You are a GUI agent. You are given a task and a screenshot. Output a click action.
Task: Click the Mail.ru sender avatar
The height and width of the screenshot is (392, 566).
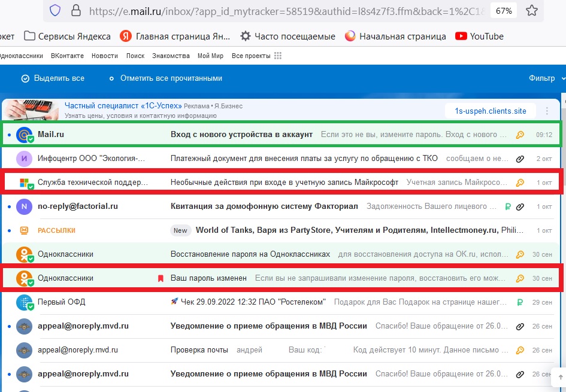pos(25,135)
